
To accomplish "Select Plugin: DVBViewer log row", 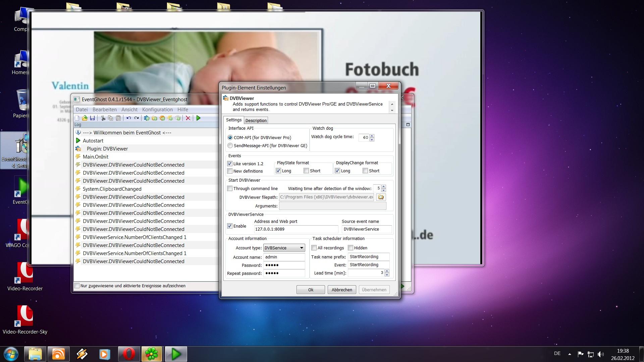I will 146,148.
